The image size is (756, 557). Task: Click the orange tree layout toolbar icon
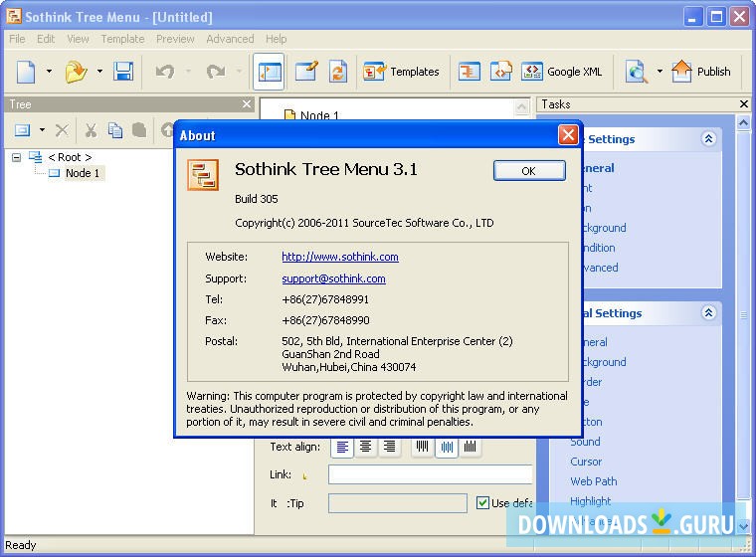click(x=470, y=72)
